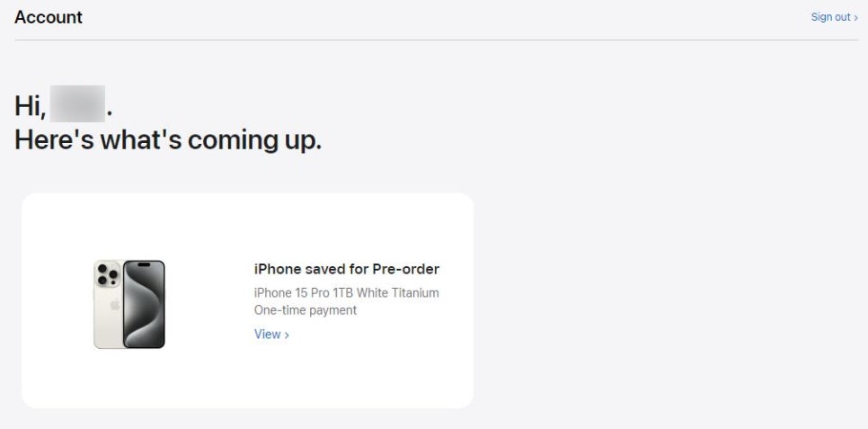Click the 'iPhone 15 Pro 1TB White Titanium' text

[x=347, y=292]
